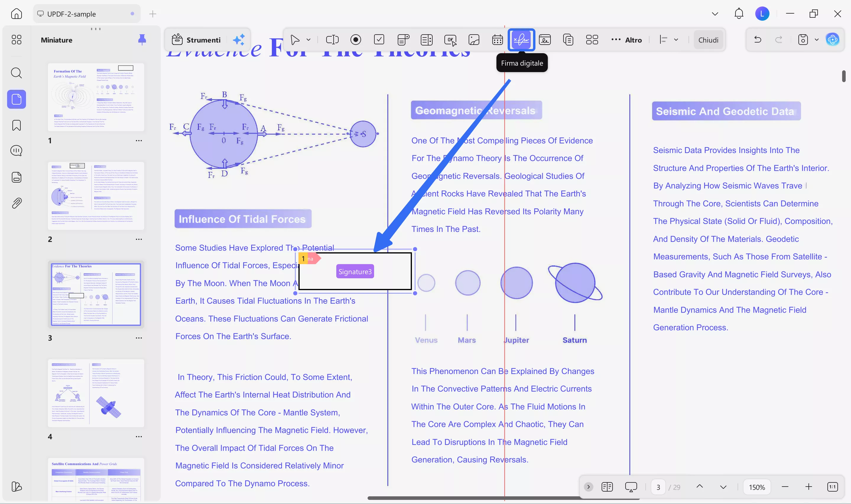Click the UPDF AI sparkle icon
Viewport: 851px width, 504px height.
(239, 40)
